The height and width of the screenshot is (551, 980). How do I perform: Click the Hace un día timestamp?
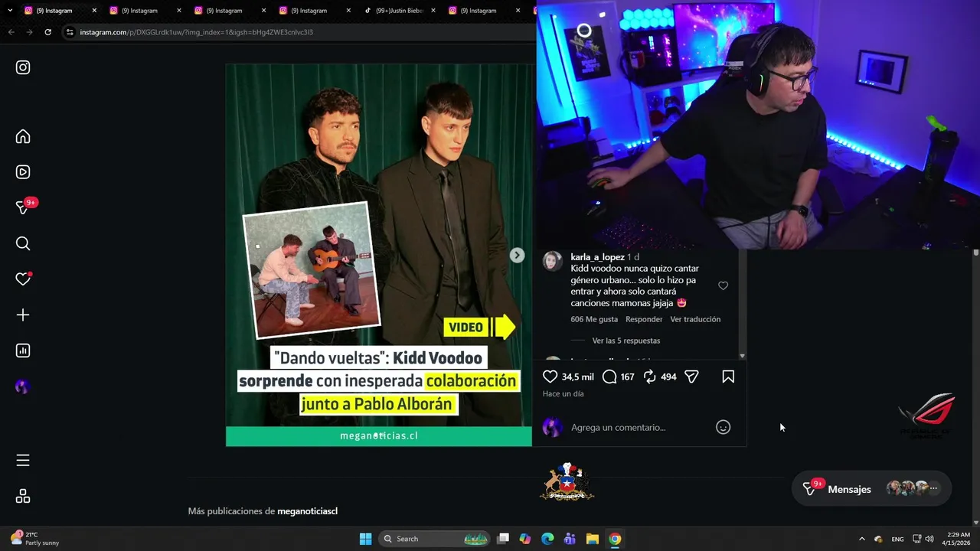(x=563, y=393)
